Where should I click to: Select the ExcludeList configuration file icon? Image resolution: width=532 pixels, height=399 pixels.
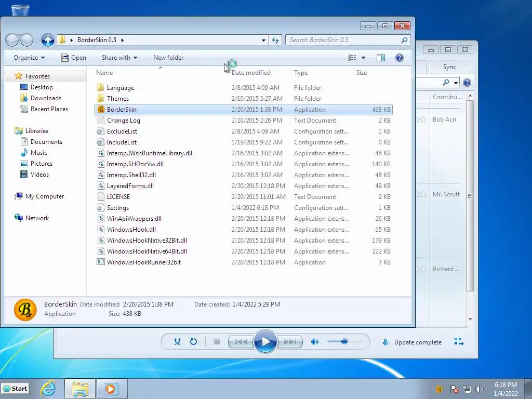coord(100,131)
